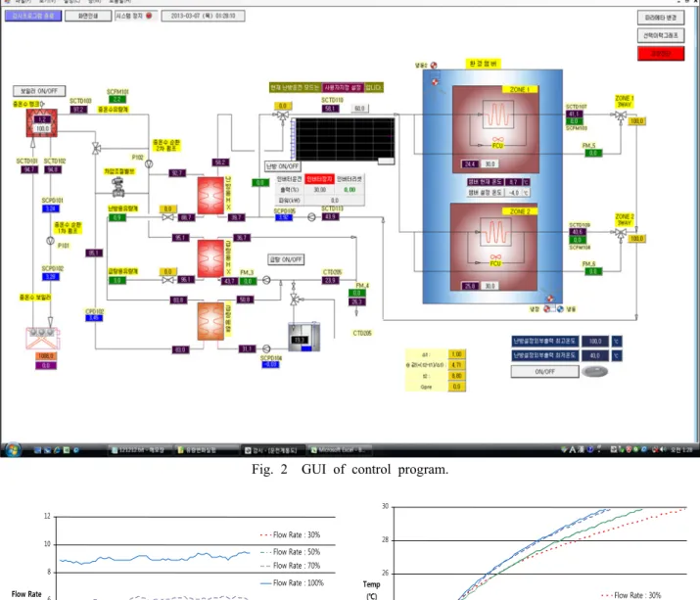Image resolution: width=700 pixels, height=600 pixels.
Task: Switch to the Microsoft Excel taskbar item
Action: click(339, 450)
